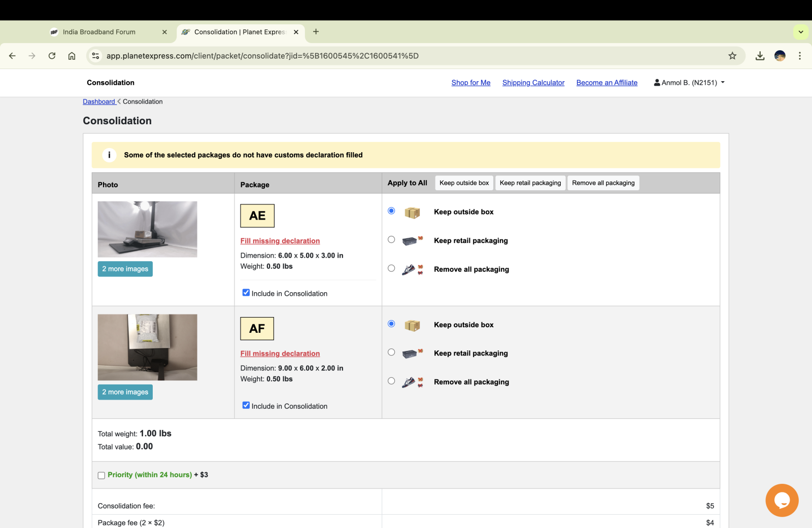Go to Dashboard breadcrumb link
The height and width of the screenshot is (528, 812).
[99, 101]
